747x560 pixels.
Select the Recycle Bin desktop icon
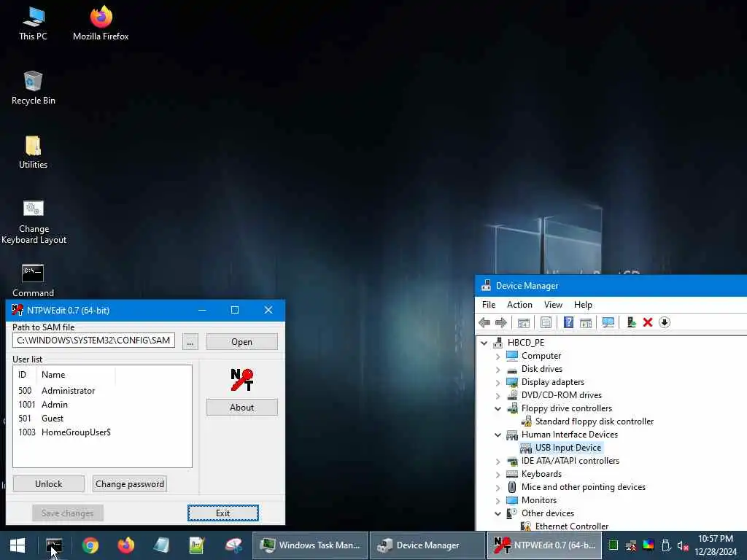(33, 88)
